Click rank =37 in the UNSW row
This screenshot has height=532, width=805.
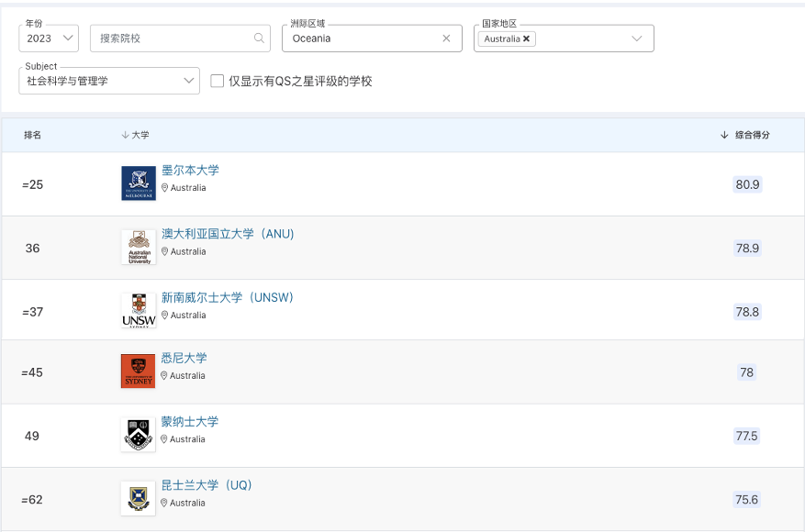[x=33, y=312]
